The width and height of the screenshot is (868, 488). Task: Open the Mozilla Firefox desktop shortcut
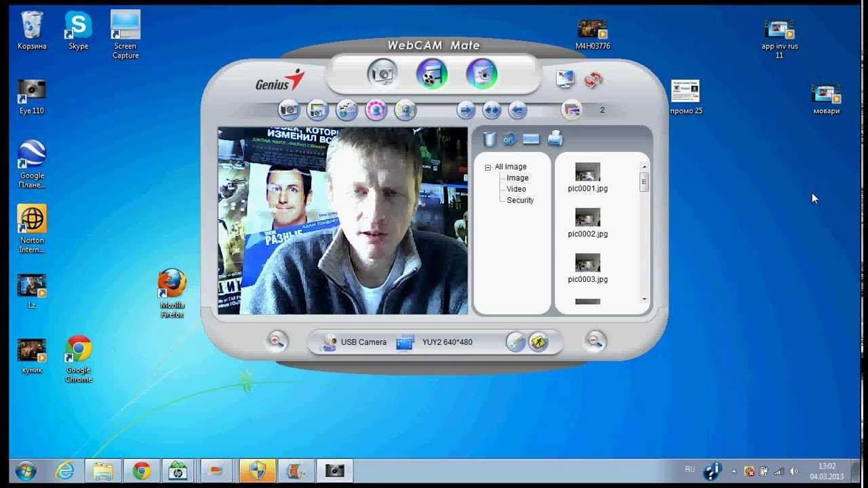(x=172, y=293)
